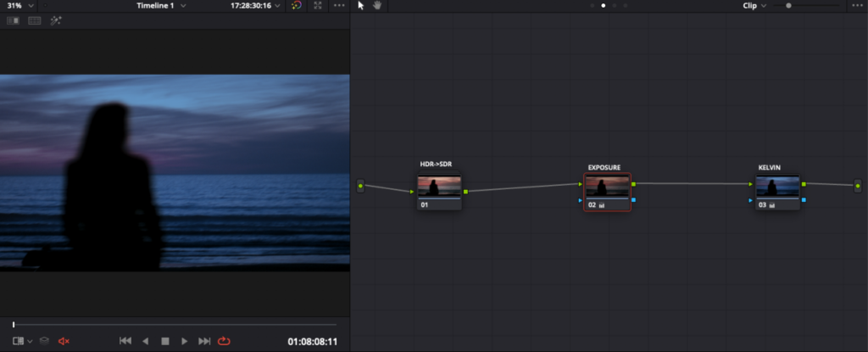This screenshot has width=868, height=352.
Task: Play the clip in reverse
Action: click(146, 342)
